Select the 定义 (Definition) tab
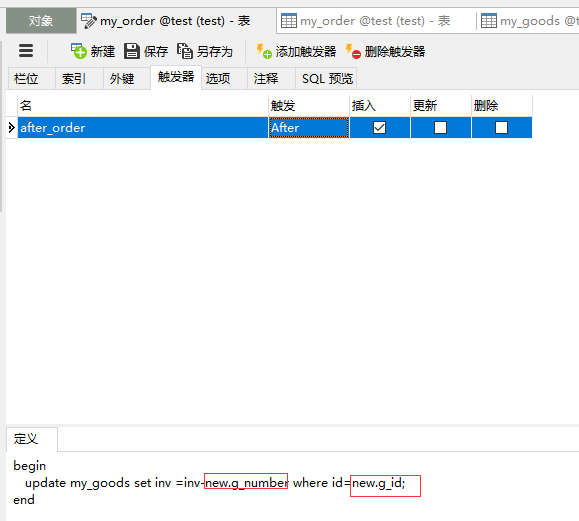 [32, 439]
